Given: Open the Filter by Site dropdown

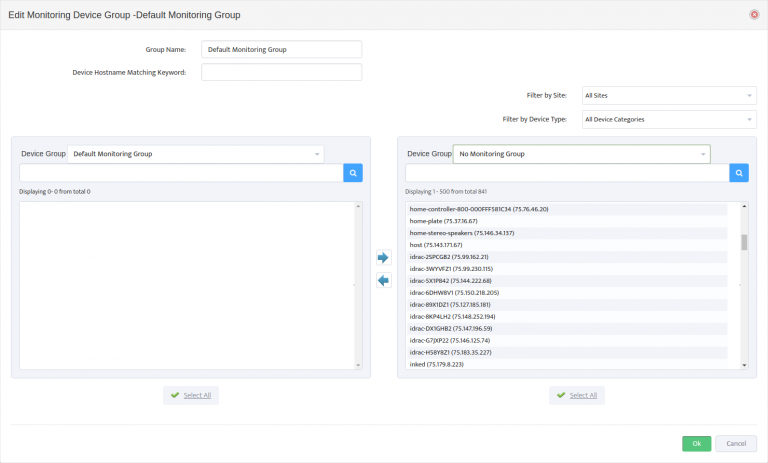Looking at the screenshot, I should click(668, 95).
